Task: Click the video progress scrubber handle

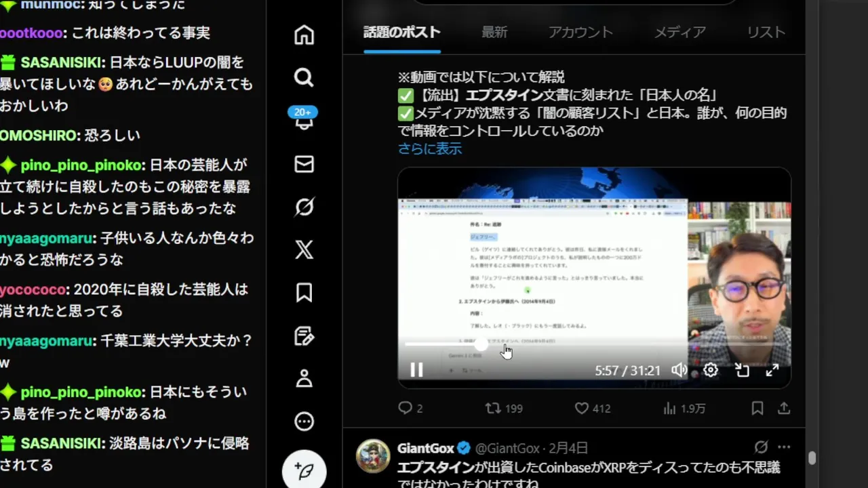Action: coord(481,344)
